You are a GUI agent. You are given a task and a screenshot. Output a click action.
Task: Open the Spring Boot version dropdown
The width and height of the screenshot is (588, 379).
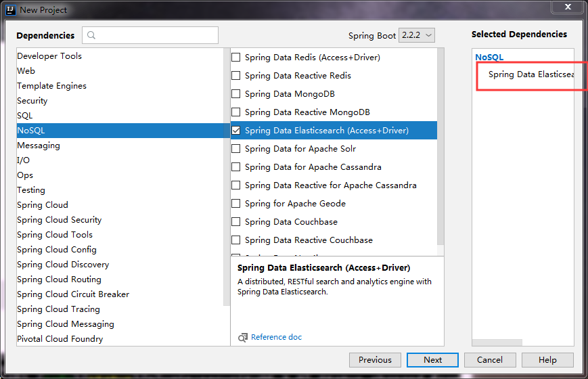pos(417,35)
